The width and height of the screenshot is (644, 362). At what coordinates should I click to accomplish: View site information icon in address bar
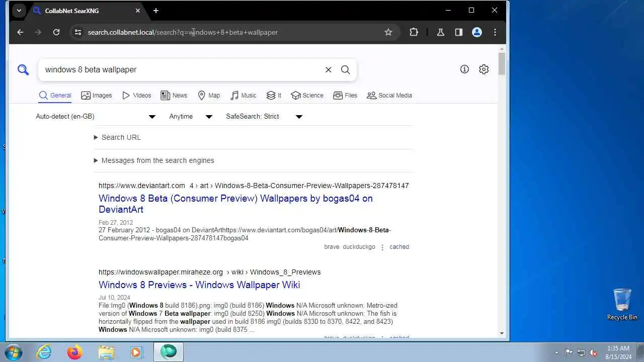coord(77,32)
